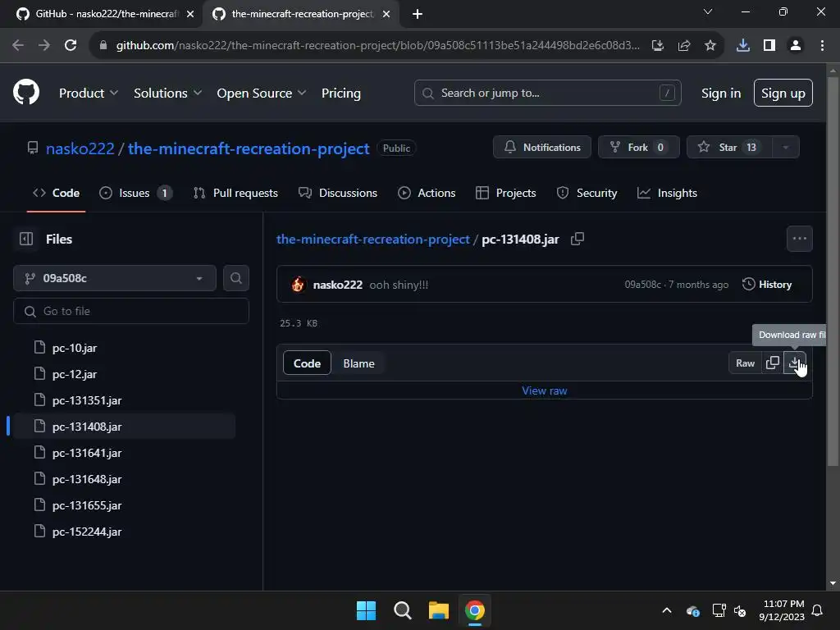Click the Raw button
Screen dimensions: 840x630
745,363
